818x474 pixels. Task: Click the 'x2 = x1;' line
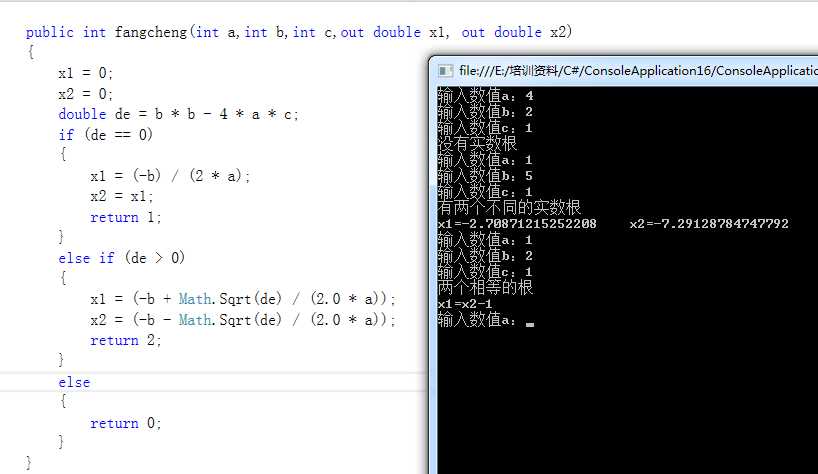click(122, 197)
